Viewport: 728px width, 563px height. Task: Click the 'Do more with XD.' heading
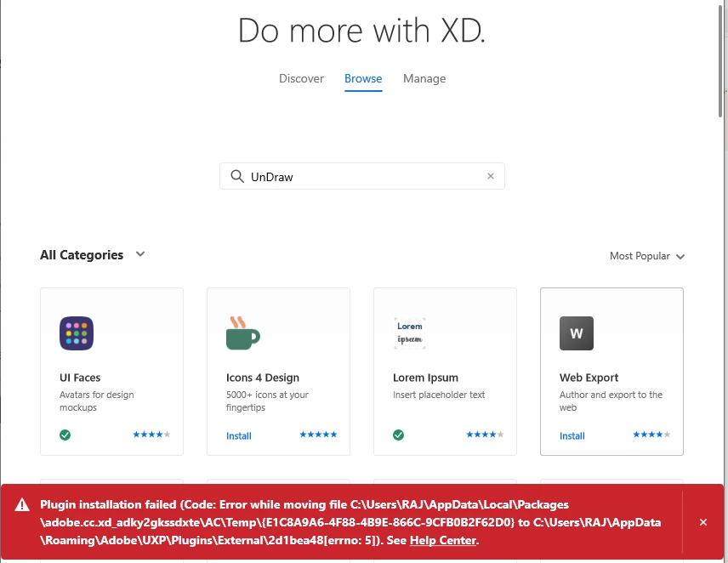pos(361,31)
